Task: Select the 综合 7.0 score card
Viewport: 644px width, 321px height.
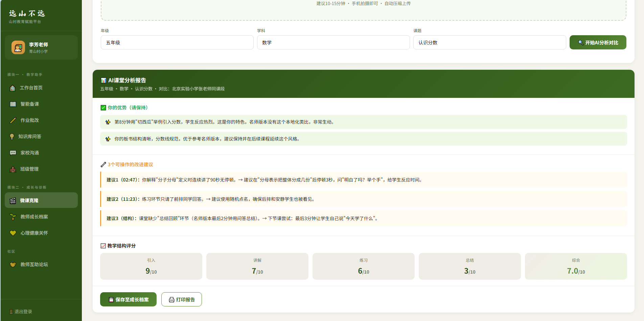Action: point(576,266)
